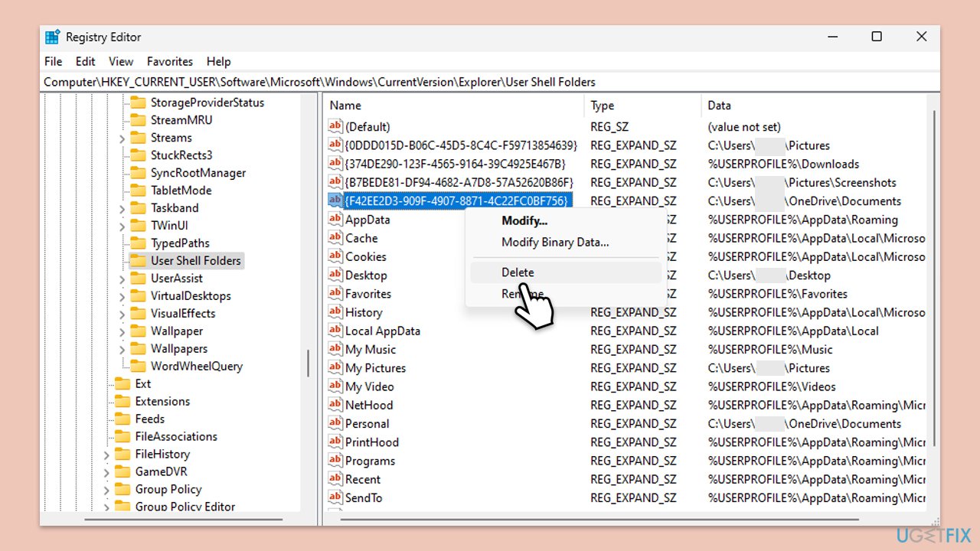
Task: Click the value icon for Personal
Action: [x=335, y=423]
